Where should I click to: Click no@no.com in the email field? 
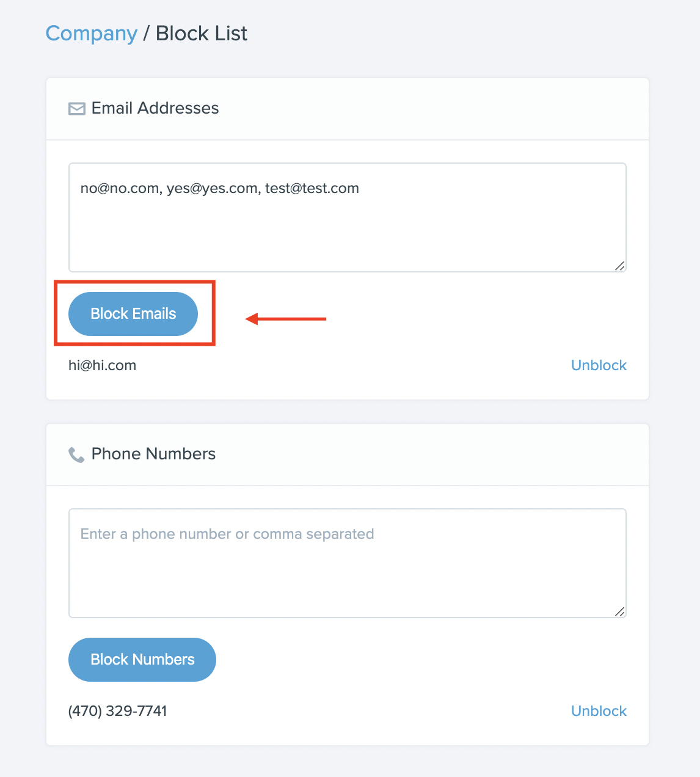[x=120, y=188]
